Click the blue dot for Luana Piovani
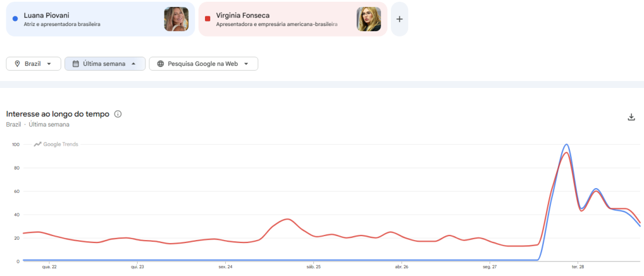644x276 pixels. (15, 19)
